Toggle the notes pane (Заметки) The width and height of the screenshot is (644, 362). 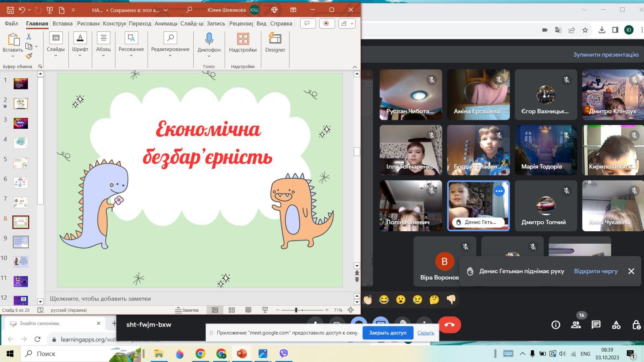coord(187,310)
